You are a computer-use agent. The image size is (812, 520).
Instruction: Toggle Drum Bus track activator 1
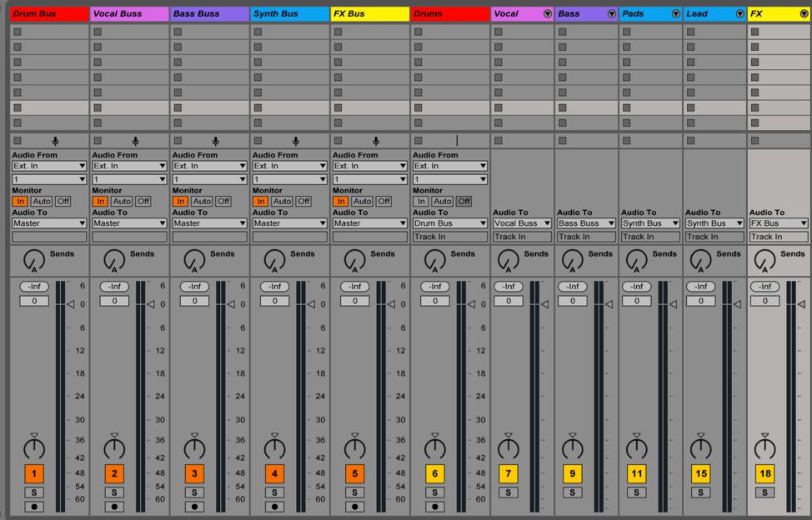[34, 473]
